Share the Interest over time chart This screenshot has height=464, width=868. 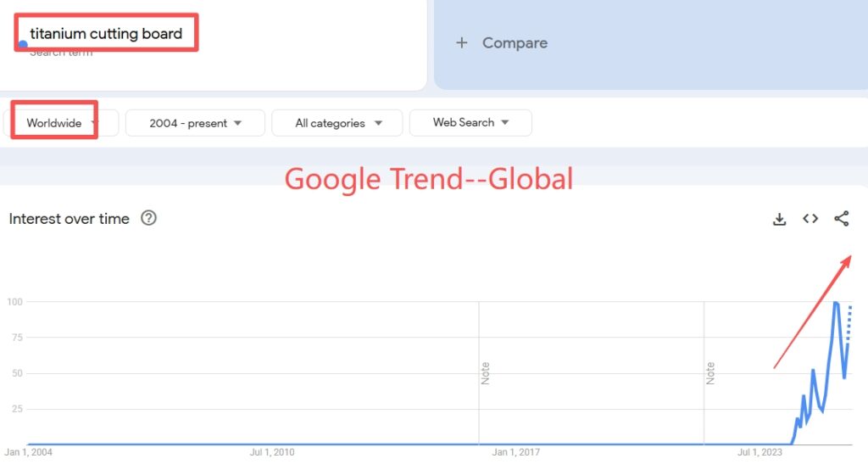841,219
